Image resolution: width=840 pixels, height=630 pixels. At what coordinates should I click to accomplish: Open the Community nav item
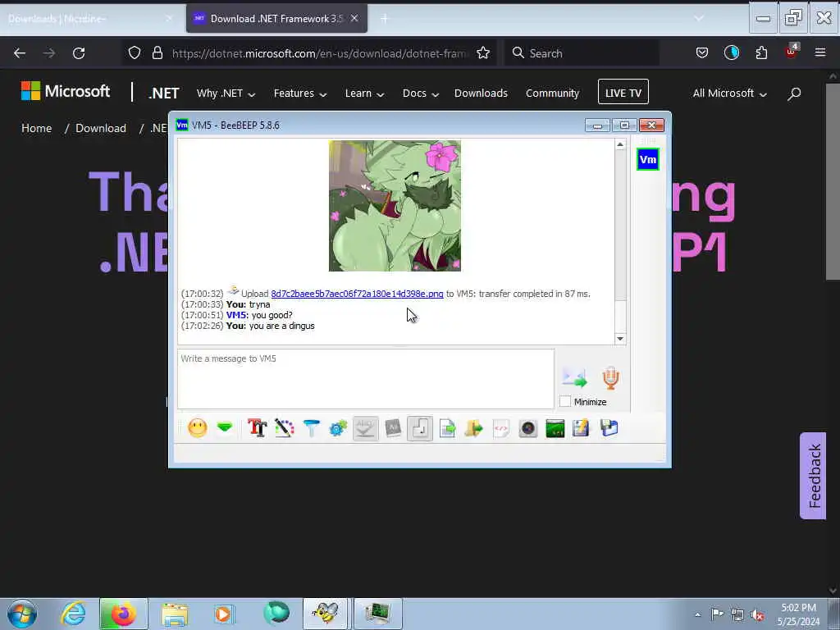(552, 94)
